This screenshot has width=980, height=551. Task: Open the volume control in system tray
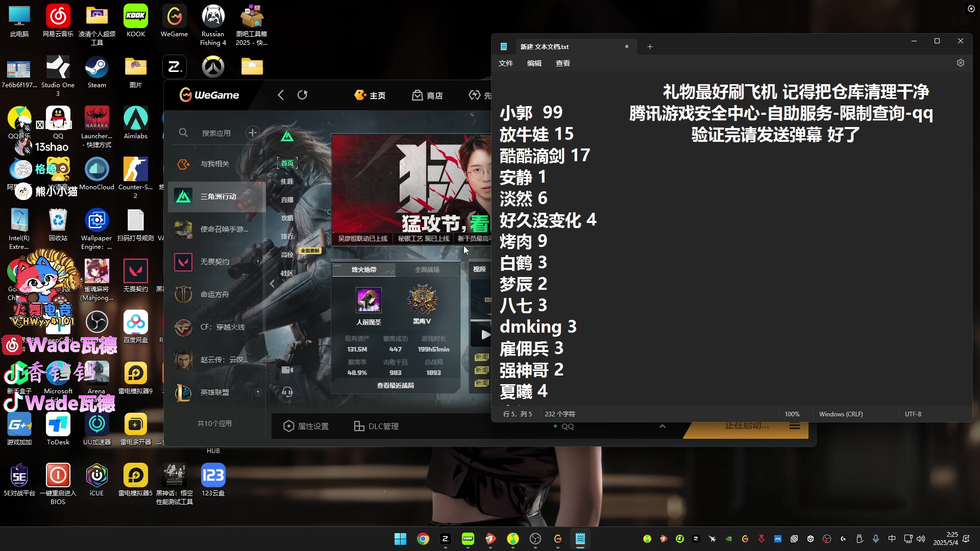pos(921,539)
